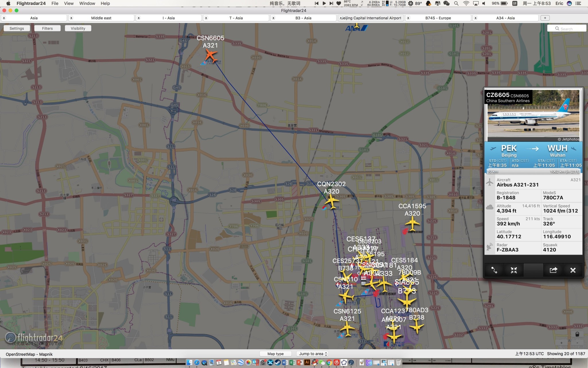Open the Visibility options
Screen dimensions: 588x368
(x=78, y=28)
